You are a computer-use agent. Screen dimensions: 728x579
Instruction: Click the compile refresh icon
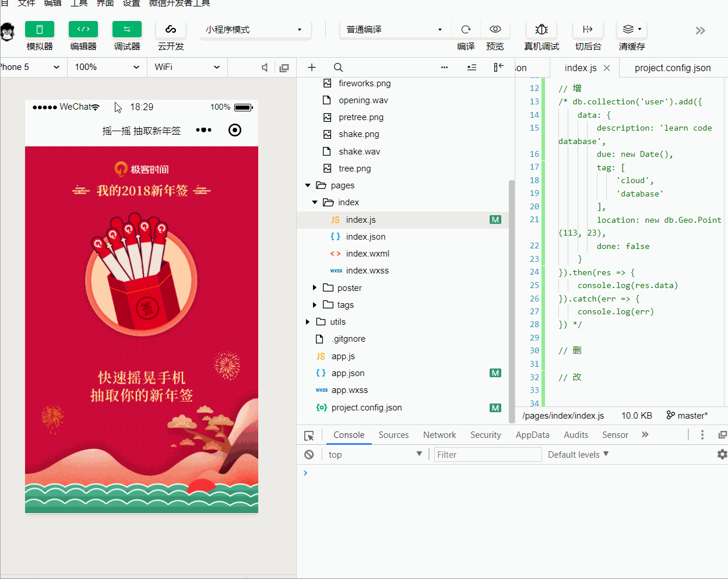coord(466,29)
